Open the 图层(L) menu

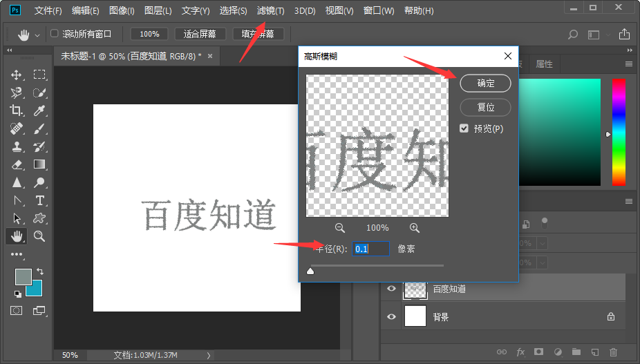click(158, 10)
